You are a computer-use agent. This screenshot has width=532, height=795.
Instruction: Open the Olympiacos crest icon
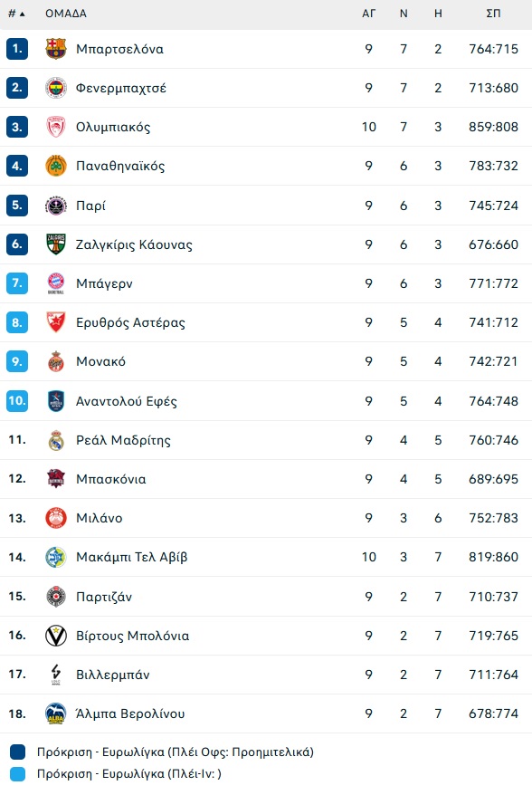pyautogui.click(x=56, y=127)
